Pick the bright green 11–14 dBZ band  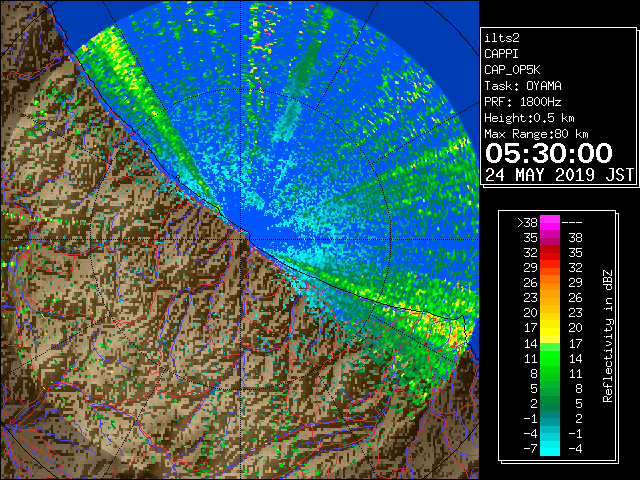click(550, 358)
